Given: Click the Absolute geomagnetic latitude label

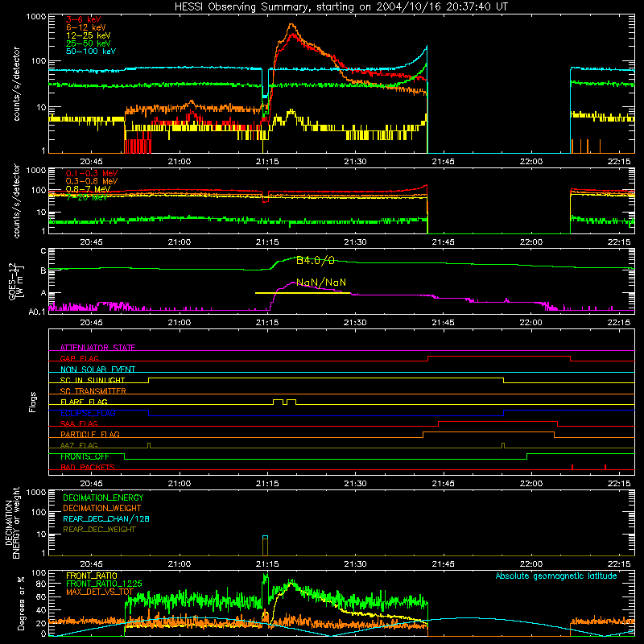Looking at the screenshot, I should tap(556, 576).
